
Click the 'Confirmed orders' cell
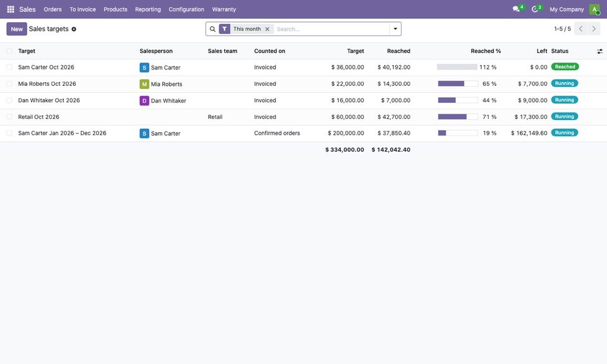tap(277, 133)
